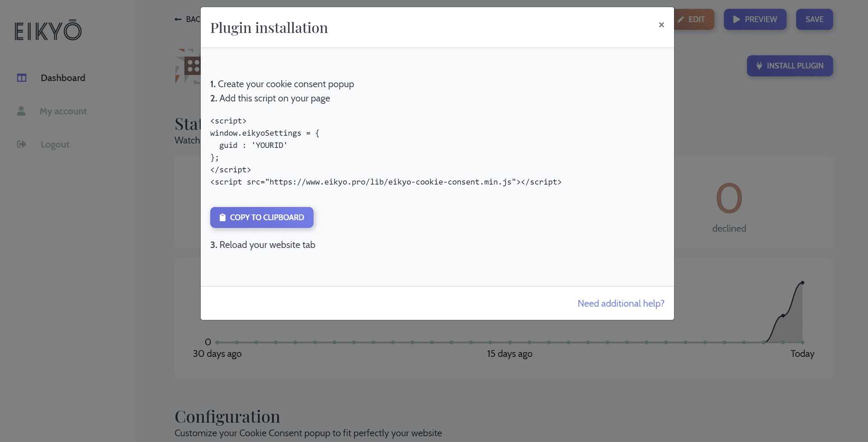Viewport: 868px width, 442px height.
Task: Click step 3 Reload your website tab
Action: click(263, 245)
